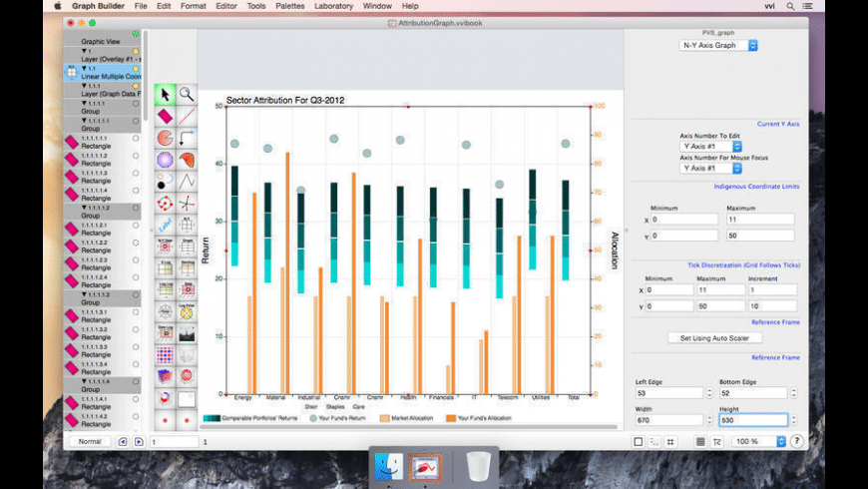868x489 pixels.
Task: Open the Format menu
Action: click(194, 6)
